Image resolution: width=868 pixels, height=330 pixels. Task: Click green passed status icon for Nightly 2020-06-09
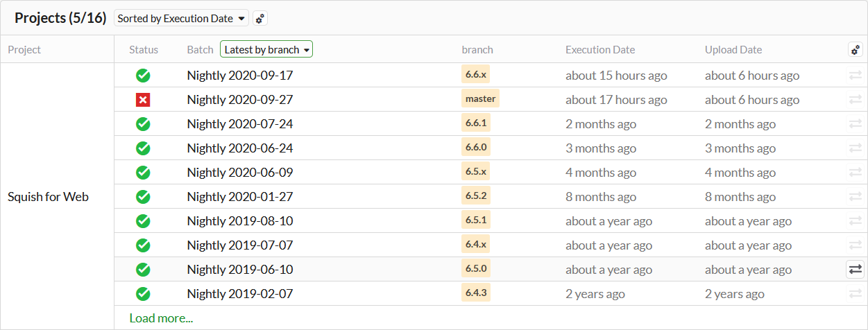[x=143, y=173]
